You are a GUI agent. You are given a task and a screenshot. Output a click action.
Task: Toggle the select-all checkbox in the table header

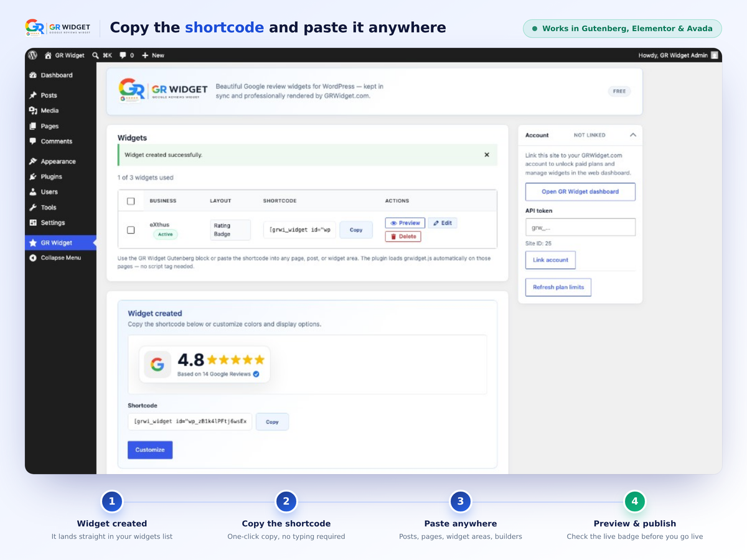point(131,201)
